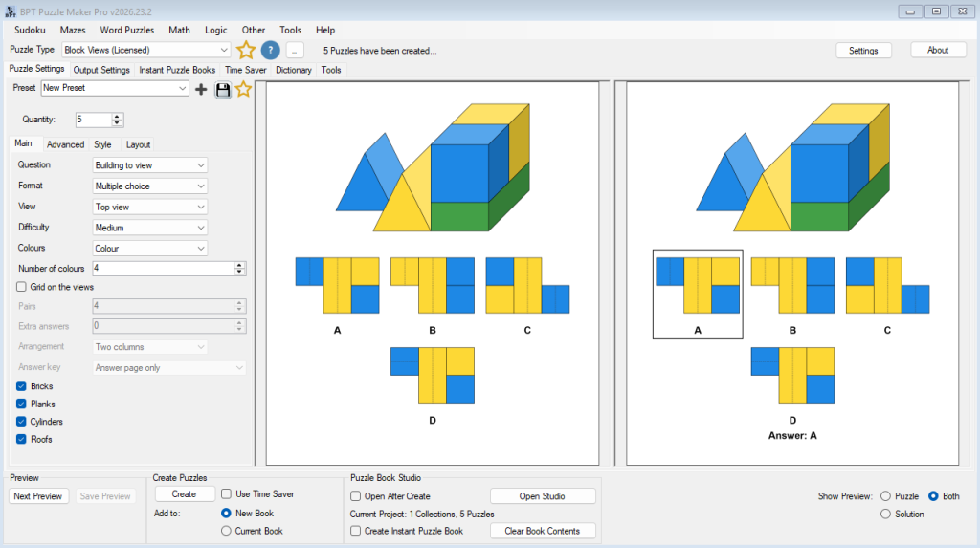The image size is (980, 548).
Task: Open the Tools menu in the menu bar
Action: pyautogui.click(x=290, y=30)
